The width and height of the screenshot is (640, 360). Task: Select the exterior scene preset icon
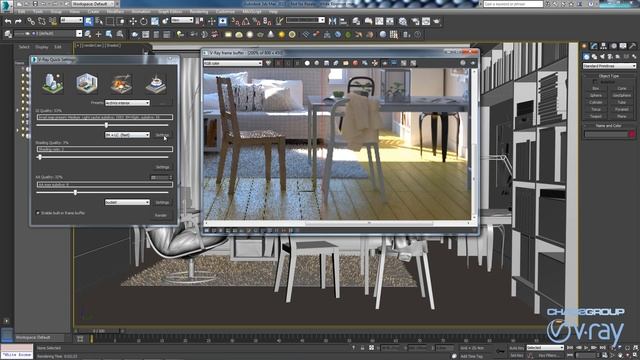(53, 83)
